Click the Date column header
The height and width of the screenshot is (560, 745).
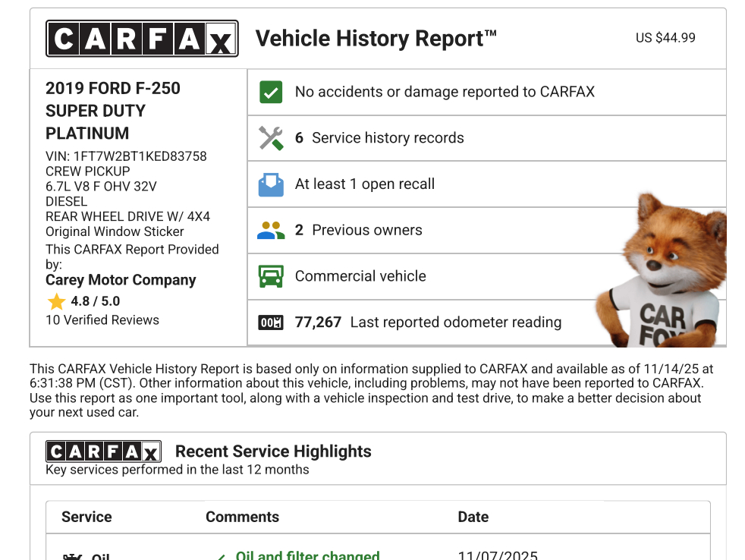[473, 517]
